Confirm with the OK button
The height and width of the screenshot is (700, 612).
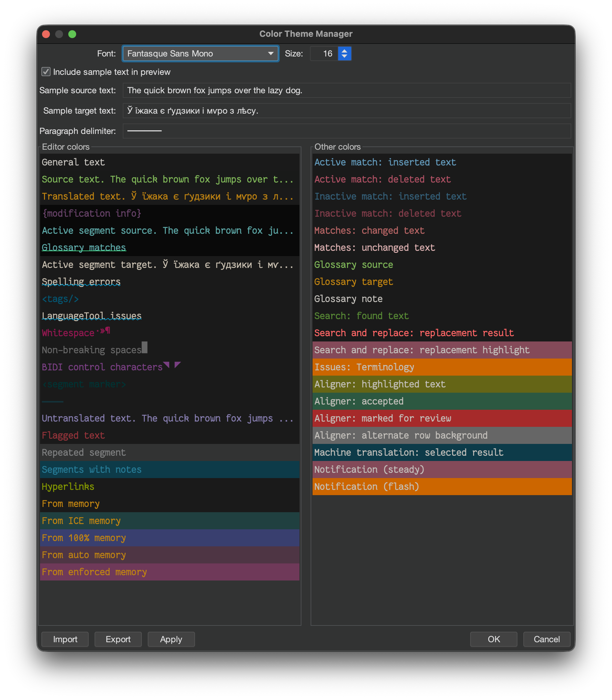493,639
